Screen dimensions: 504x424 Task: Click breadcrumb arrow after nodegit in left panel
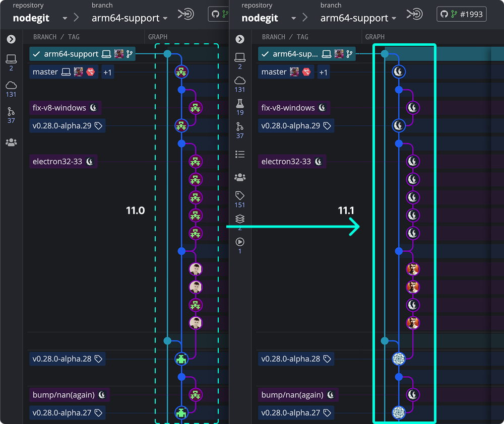coord(76,17)
